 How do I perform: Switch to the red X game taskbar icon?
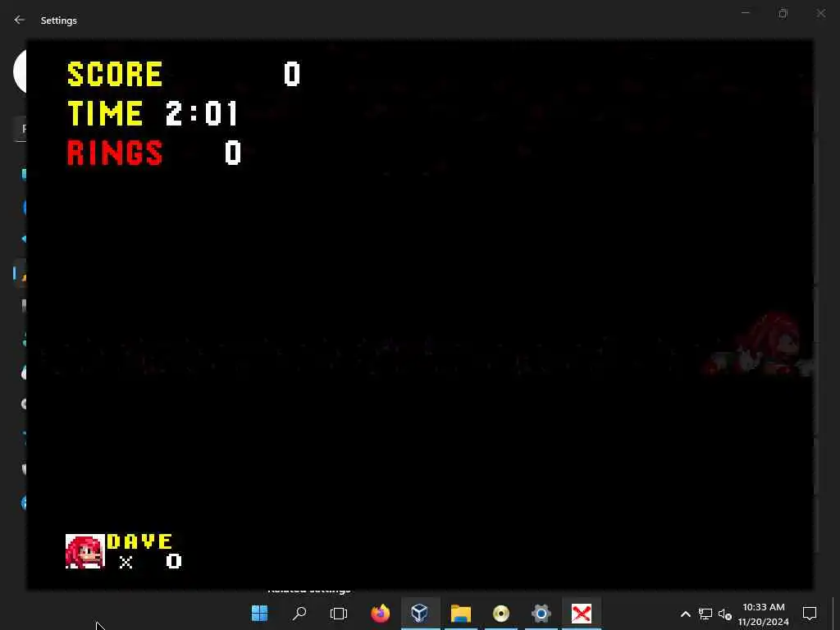coord(582,613)
